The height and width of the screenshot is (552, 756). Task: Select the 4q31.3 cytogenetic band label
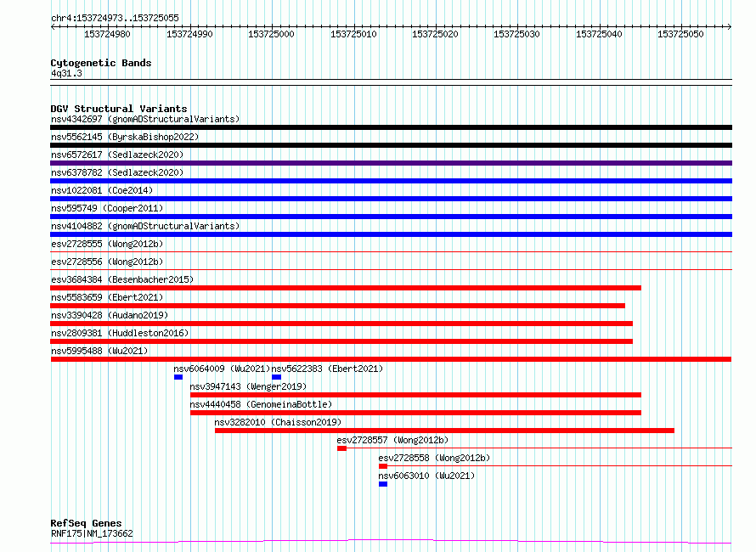click(66, 73)
